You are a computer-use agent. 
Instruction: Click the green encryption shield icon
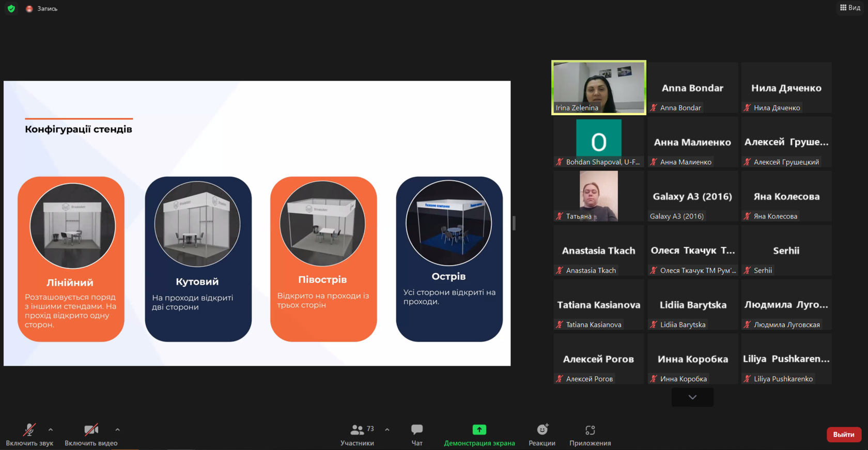click(x=11, y=9)
